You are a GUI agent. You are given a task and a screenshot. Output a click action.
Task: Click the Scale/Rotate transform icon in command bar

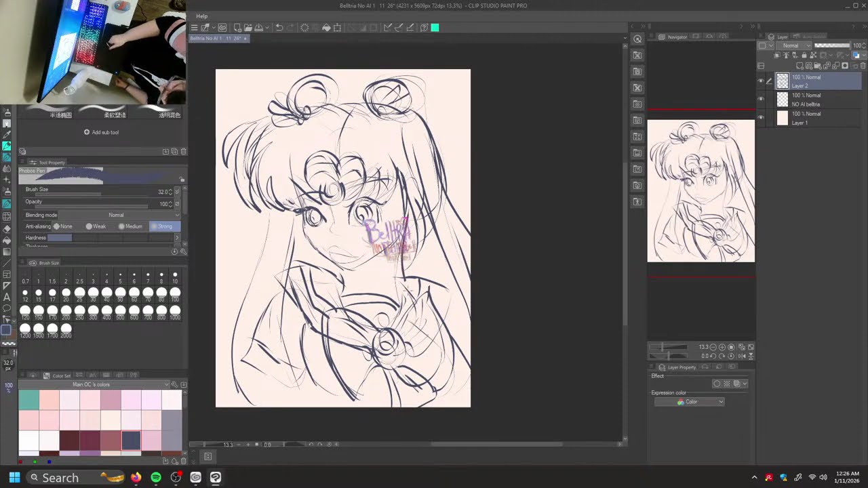click(337, 27)
